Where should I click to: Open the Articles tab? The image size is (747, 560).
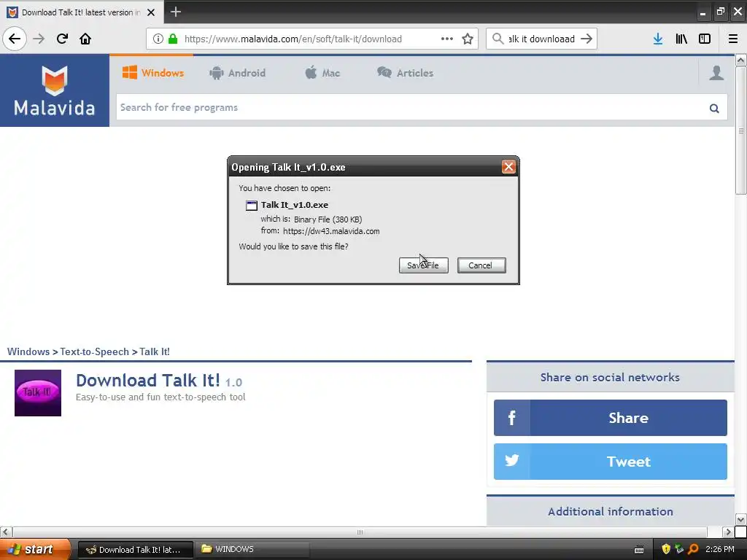406,73
